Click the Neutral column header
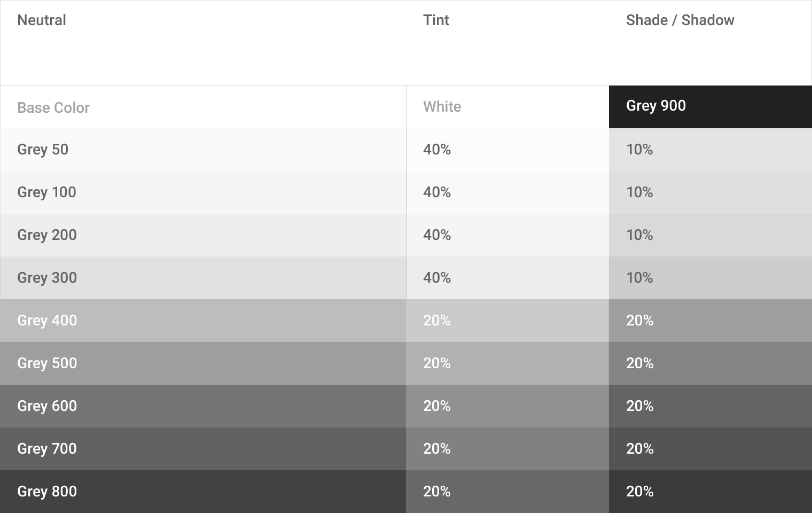The height and width of the screenshot is (513, 812). (42, 20)
